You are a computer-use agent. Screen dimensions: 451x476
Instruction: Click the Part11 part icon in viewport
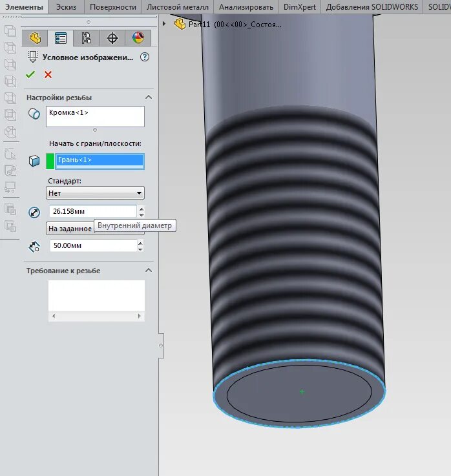coord(180,24)
